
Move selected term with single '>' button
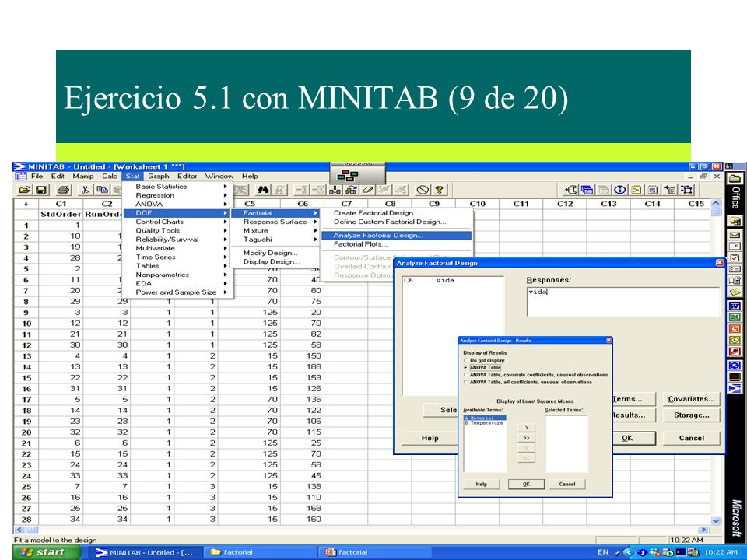527,428
